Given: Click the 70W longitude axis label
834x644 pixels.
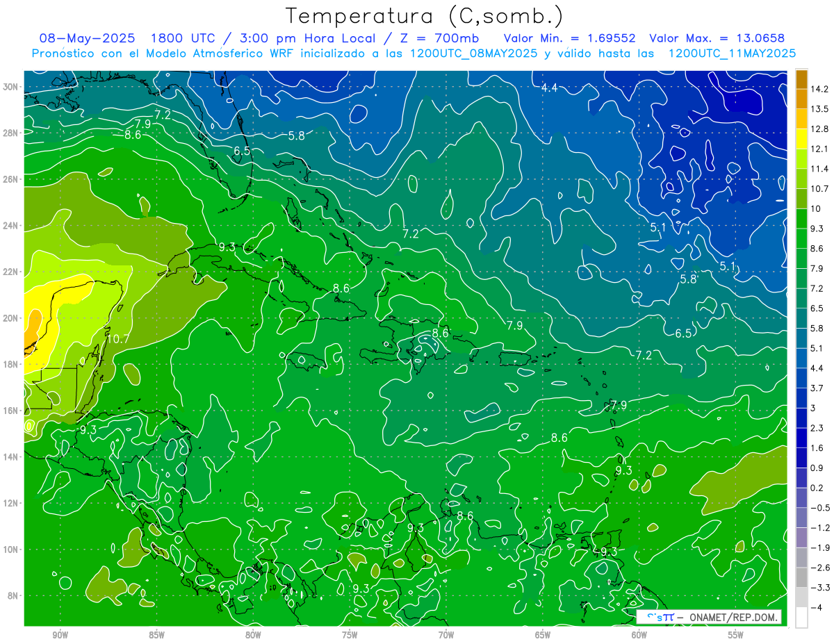Looking at the screenshot, I should [446, 635].
